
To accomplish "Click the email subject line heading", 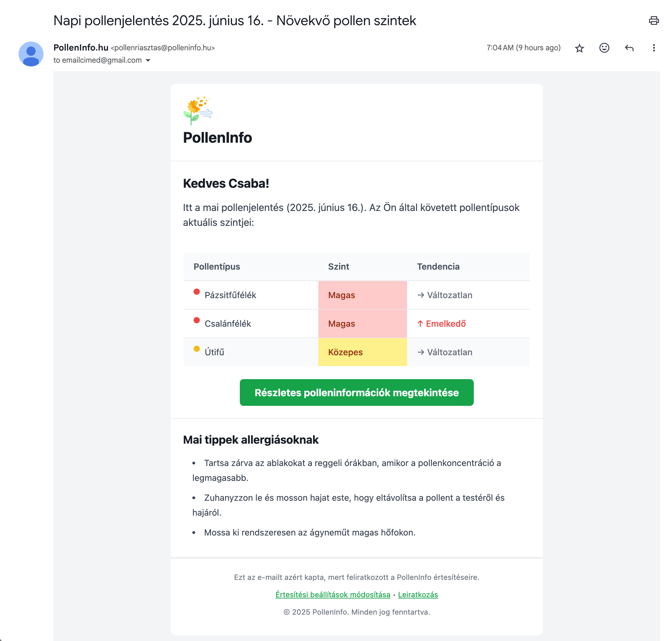I will 235,21.
